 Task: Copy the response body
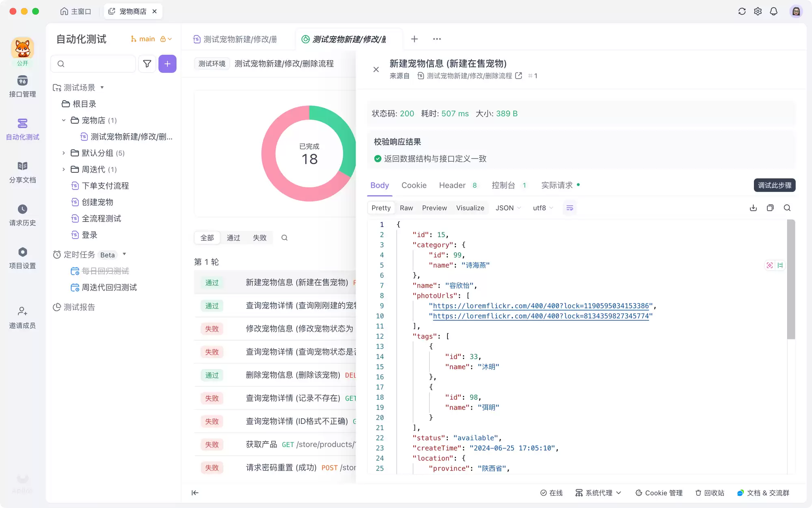coord(770,208)
